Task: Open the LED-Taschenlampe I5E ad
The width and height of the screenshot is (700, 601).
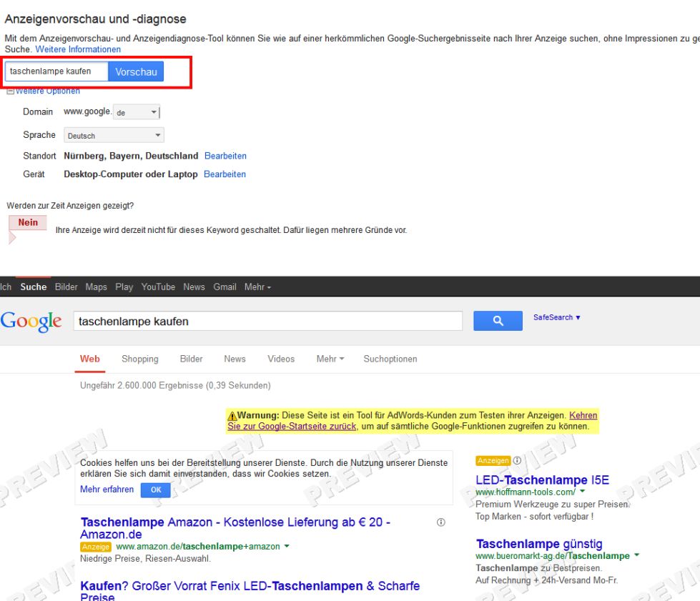Action: point(542,480)
